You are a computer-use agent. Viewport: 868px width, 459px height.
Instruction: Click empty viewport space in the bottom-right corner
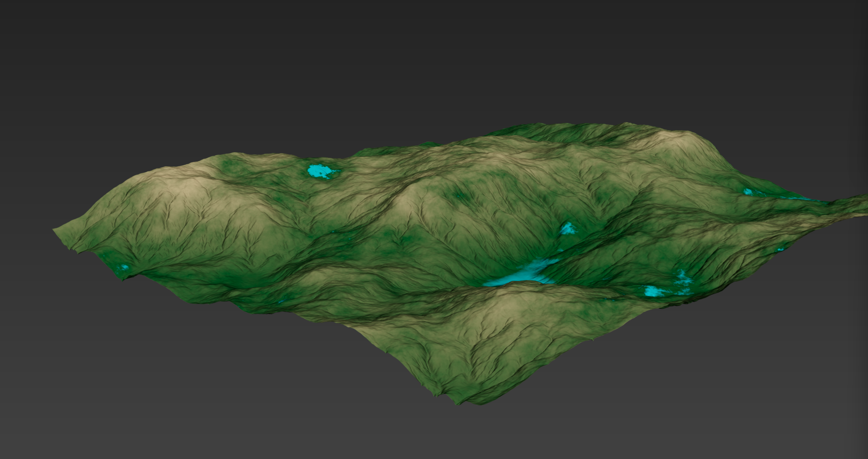[795, 412]
